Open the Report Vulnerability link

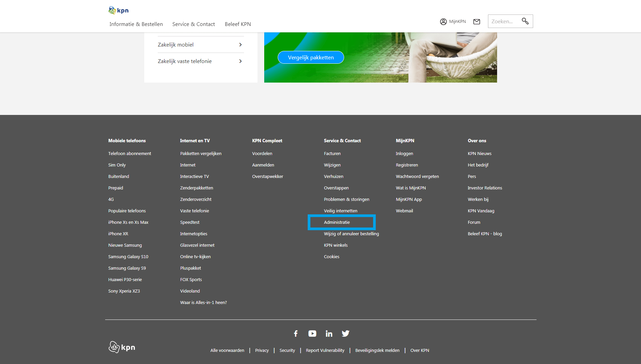tap(325, 350)
